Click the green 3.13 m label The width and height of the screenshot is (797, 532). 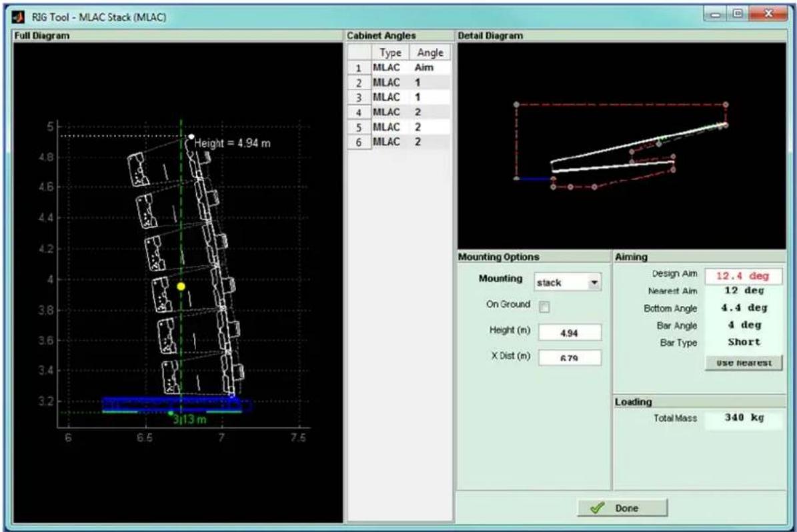(189, 420)
